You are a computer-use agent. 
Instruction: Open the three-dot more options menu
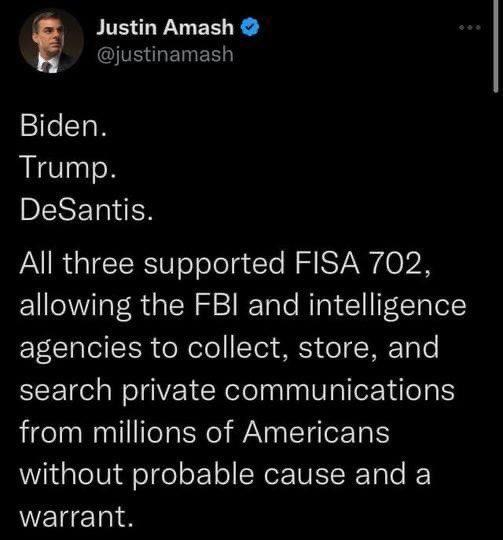[470, 27]
